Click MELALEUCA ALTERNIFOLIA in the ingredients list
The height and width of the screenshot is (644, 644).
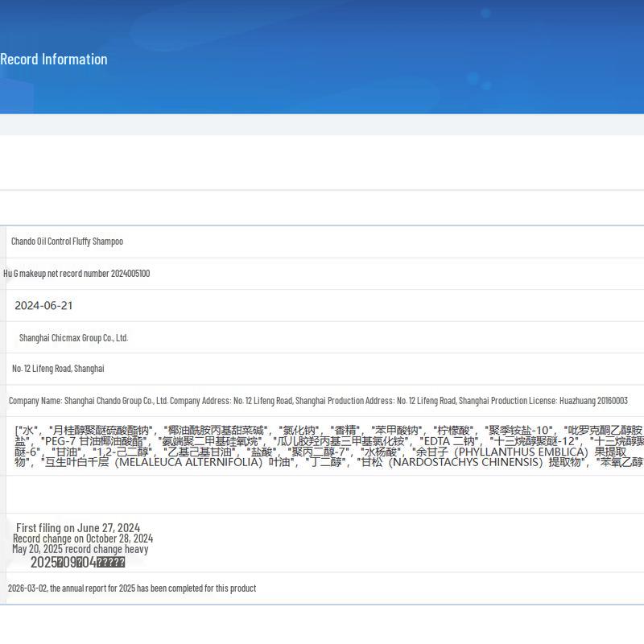pyautogui.click(x=191, y=462)
